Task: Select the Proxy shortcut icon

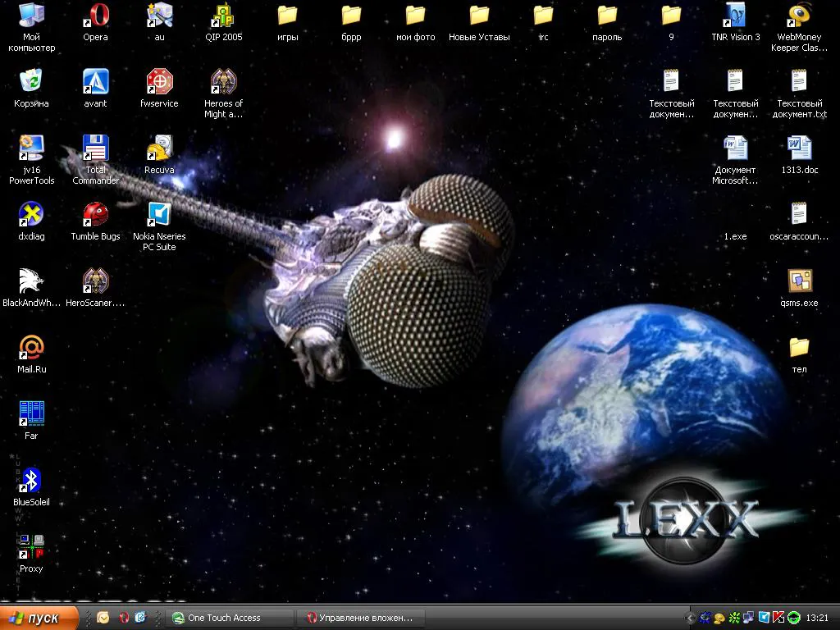Action: click(x=31, y=554)
